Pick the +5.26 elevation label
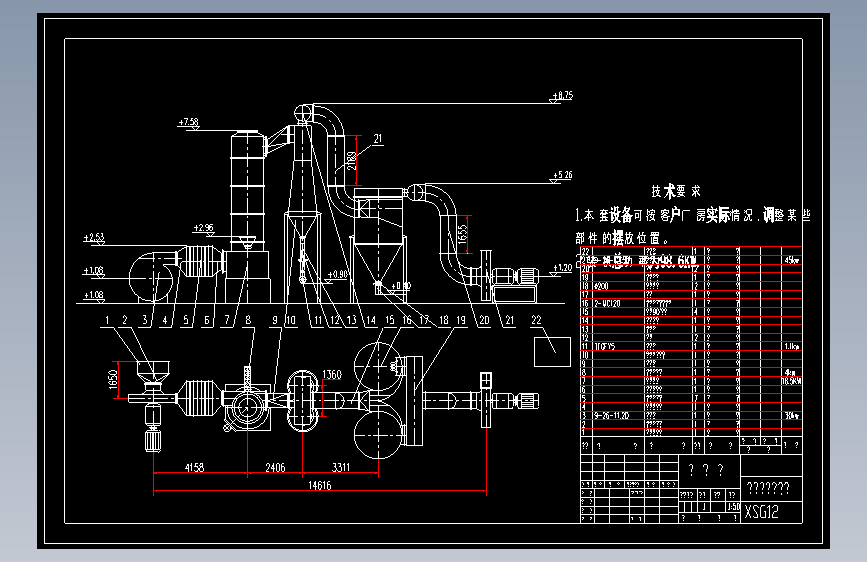This screenshot has width=867, height=562. pyautogui.click(x=563, y=175)
